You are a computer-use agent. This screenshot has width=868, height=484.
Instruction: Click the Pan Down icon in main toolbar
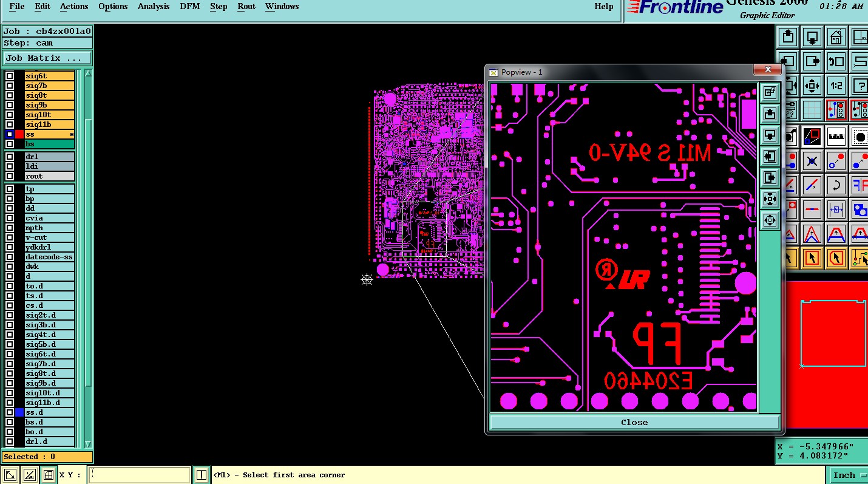click(x=813, y=36)
